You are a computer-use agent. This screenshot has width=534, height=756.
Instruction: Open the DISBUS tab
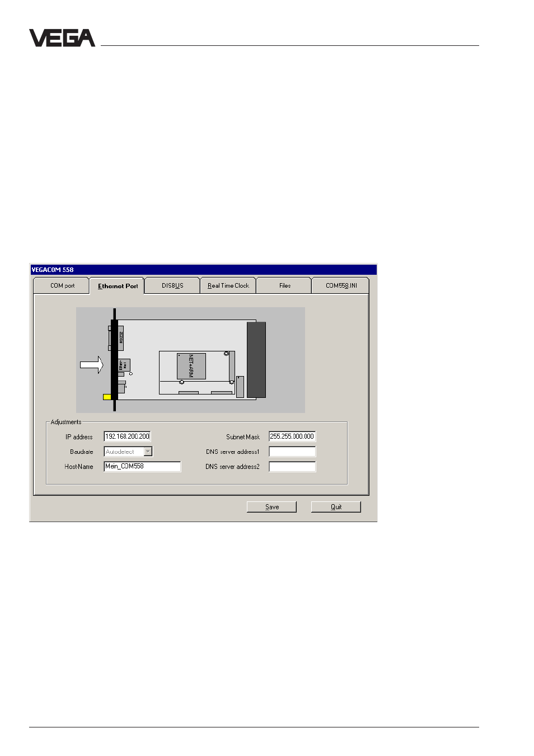click(172, 285)
